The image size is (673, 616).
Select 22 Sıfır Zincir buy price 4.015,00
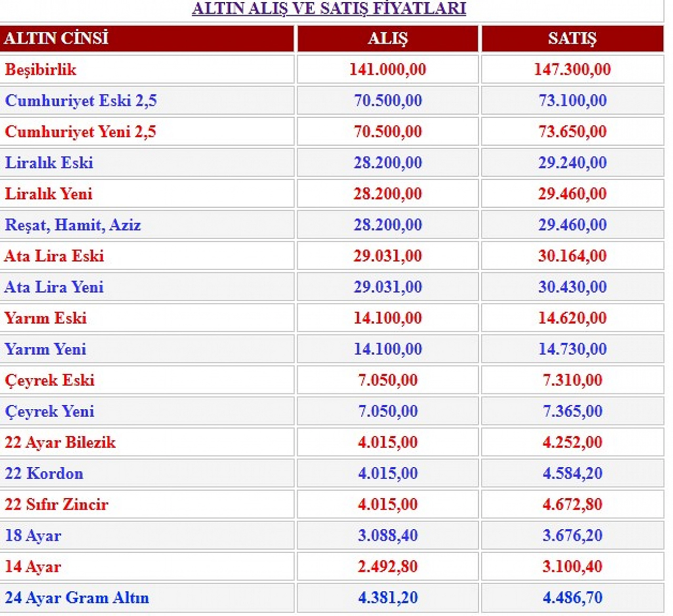pyautogui.click(x=388, y=504)
